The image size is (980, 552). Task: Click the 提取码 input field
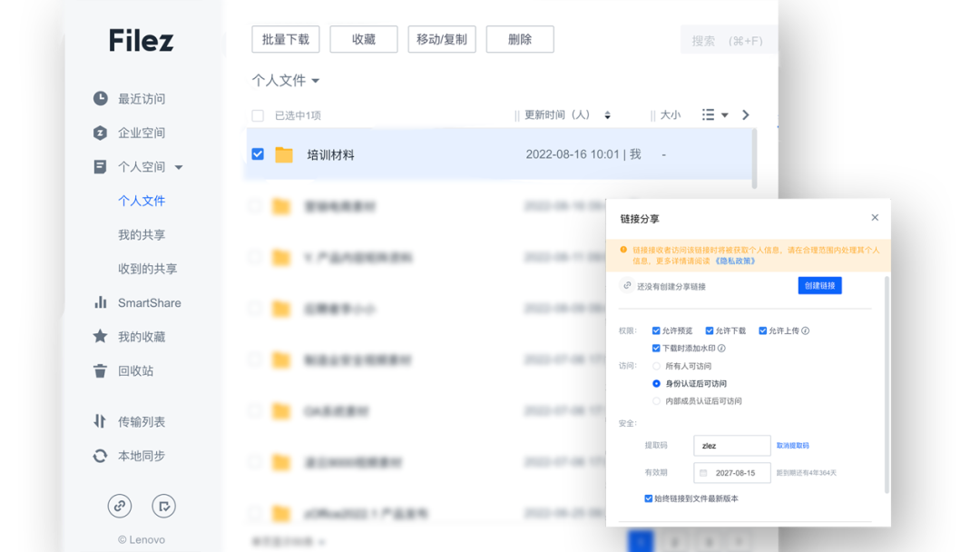732,446
